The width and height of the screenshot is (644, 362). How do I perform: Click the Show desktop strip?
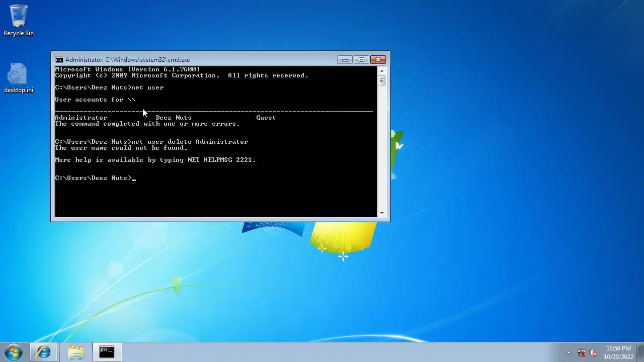pyautogui.click(x=640, y=352)
